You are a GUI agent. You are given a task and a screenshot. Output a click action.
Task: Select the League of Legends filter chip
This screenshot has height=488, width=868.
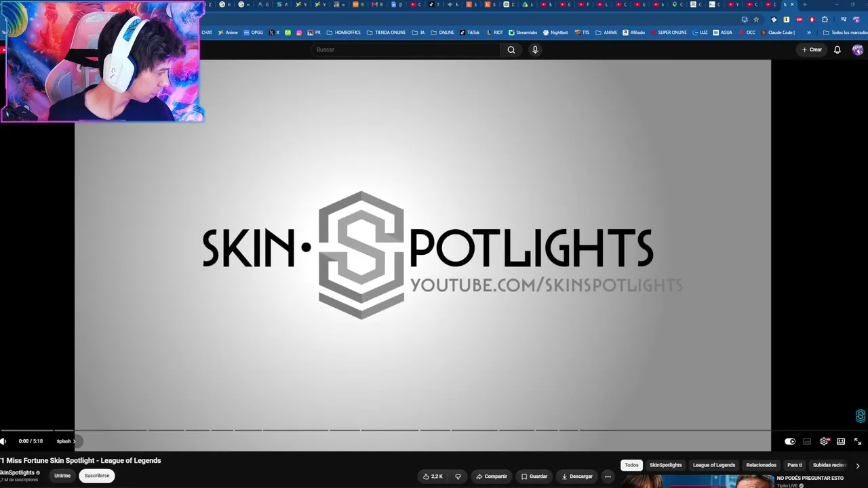(714, 465)
